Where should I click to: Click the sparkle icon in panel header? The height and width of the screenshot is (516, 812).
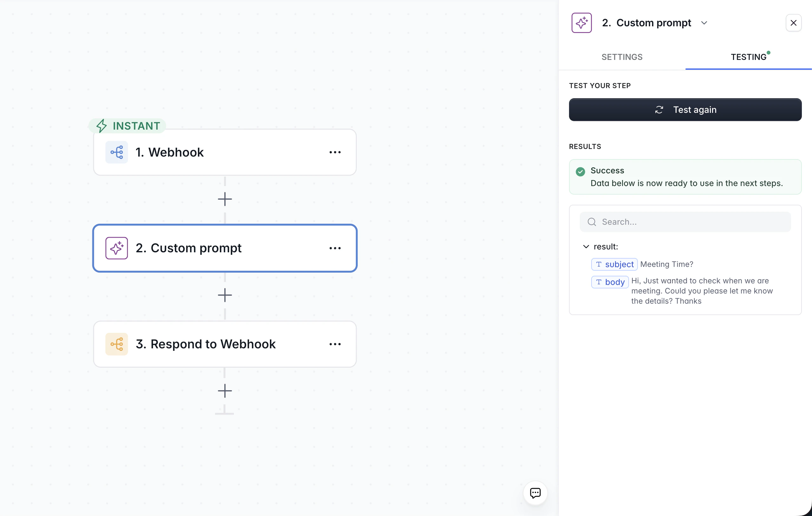click(581, 23)
